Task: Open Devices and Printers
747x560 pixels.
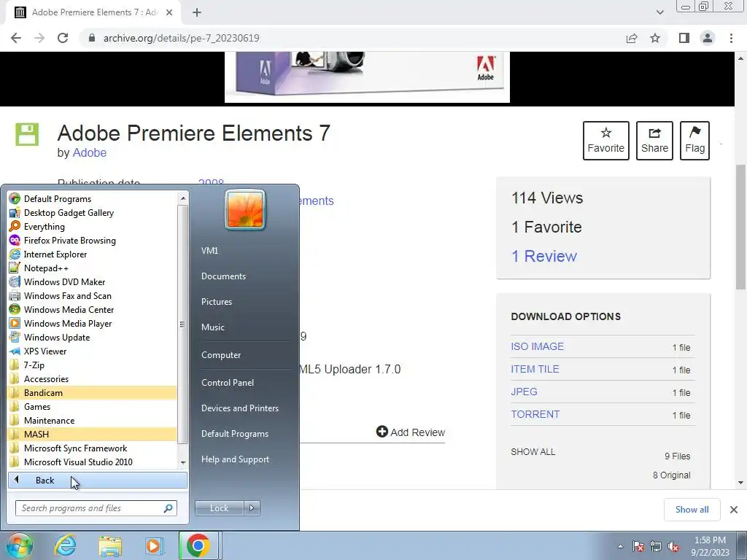Action: (239, 408)
